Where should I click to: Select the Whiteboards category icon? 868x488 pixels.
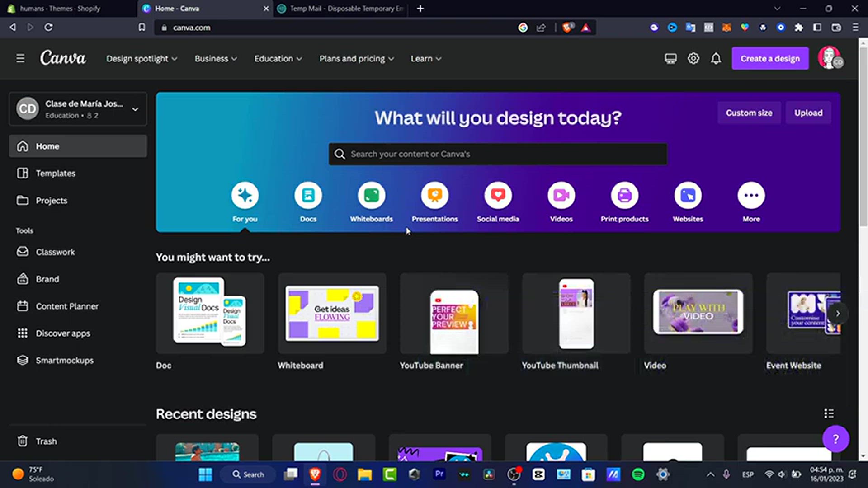[x=372, y=195]
